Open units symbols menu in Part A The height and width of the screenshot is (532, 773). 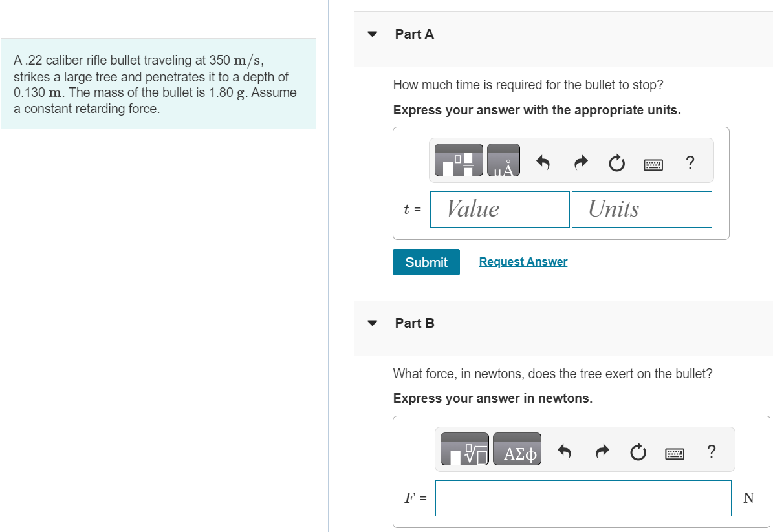[x=503, y=160]
